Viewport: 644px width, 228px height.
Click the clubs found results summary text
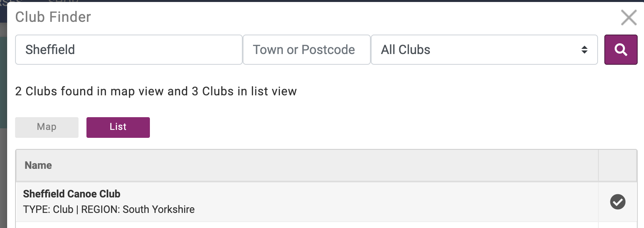click(156, 91)
